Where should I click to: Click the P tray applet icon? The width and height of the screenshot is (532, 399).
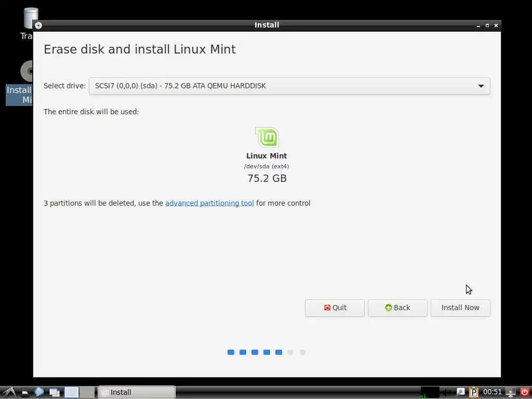click(474, 392)
